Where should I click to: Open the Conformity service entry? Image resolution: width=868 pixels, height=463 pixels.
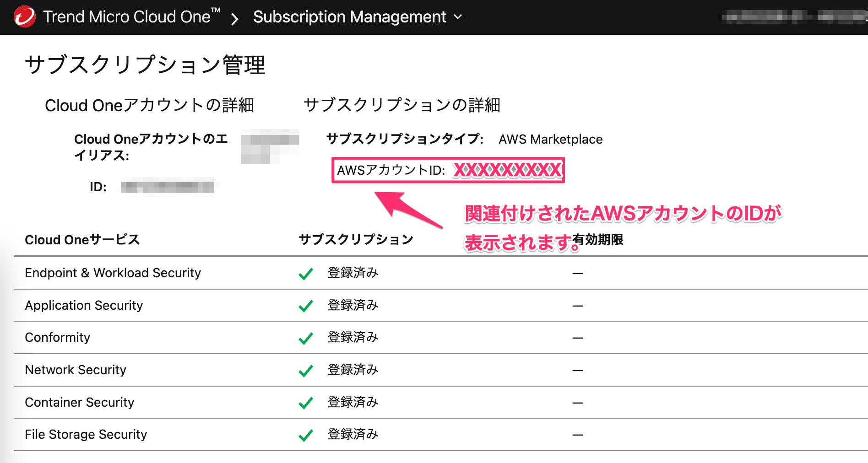[57, 337]
